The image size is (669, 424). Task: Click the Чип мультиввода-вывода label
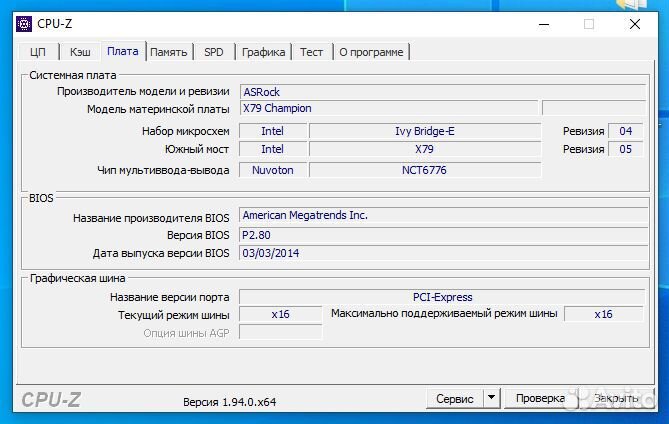click(x=163, y=170)
